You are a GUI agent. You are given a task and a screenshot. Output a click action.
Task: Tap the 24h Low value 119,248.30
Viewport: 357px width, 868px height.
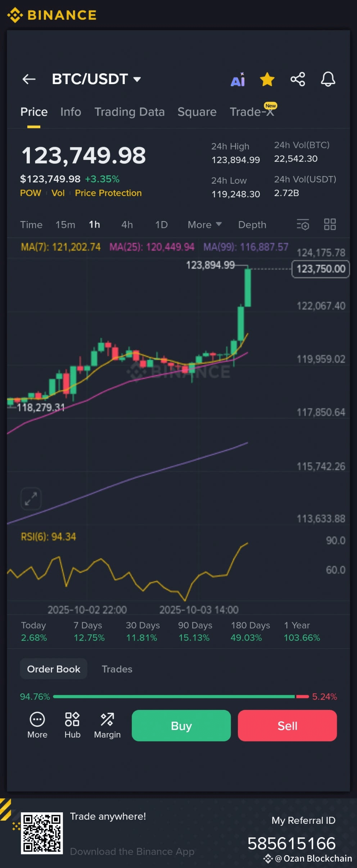click(x=235, y=194)
